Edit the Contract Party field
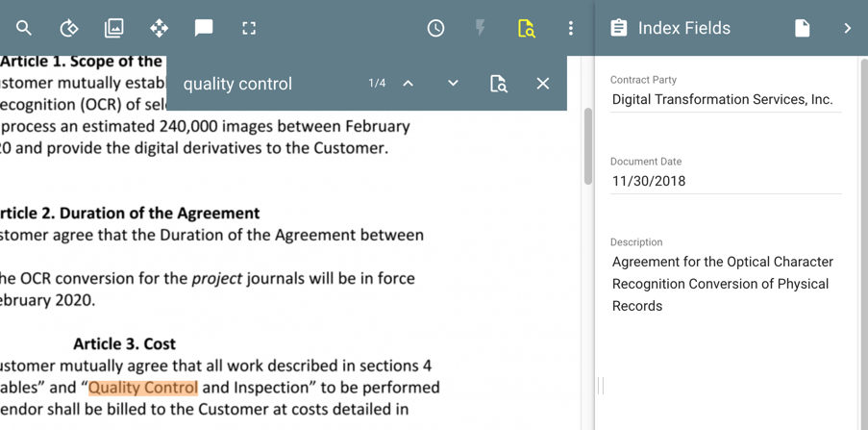Screen dimensions: 868x430 (x=725, y=99)
